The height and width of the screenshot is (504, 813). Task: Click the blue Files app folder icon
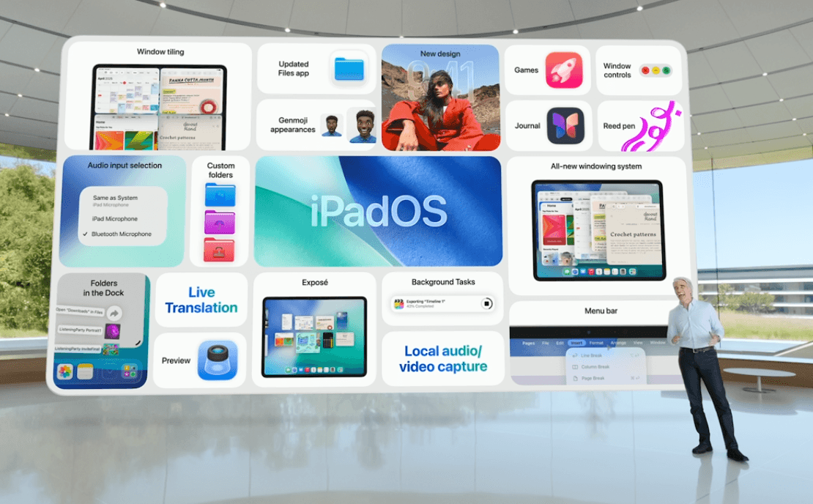click(x=349, y=69)
